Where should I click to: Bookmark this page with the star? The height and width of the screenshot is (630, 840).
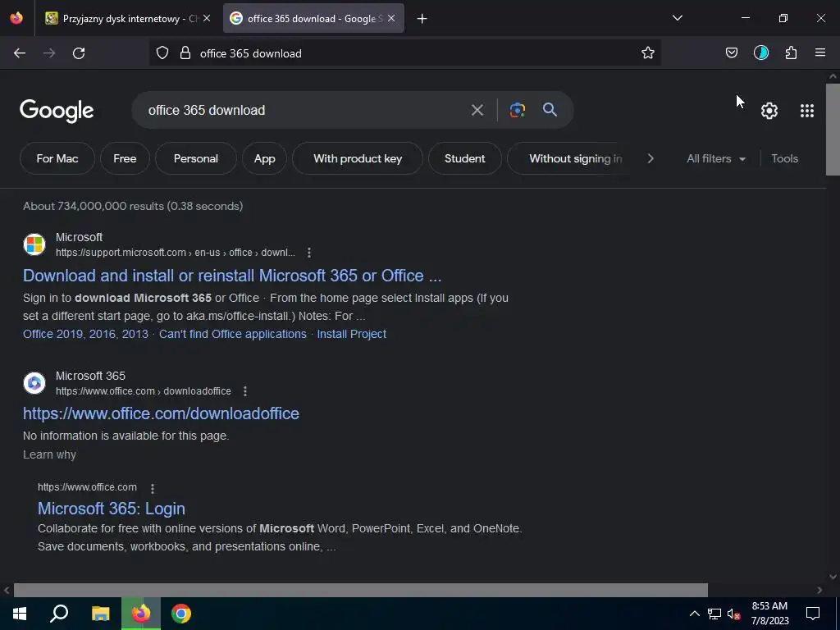(x=648, y=52)
